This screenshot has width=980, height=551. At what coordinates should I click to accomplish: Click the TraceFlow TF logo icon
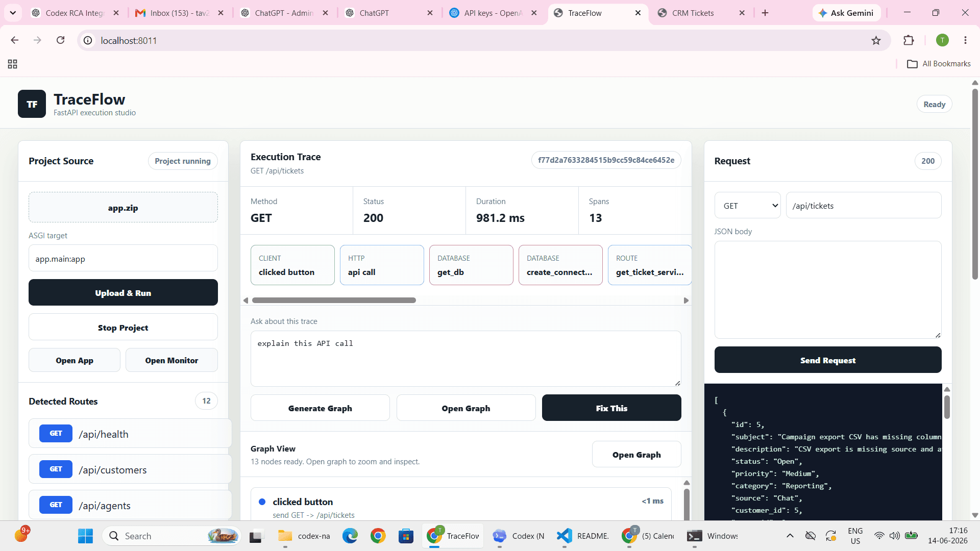32,104
